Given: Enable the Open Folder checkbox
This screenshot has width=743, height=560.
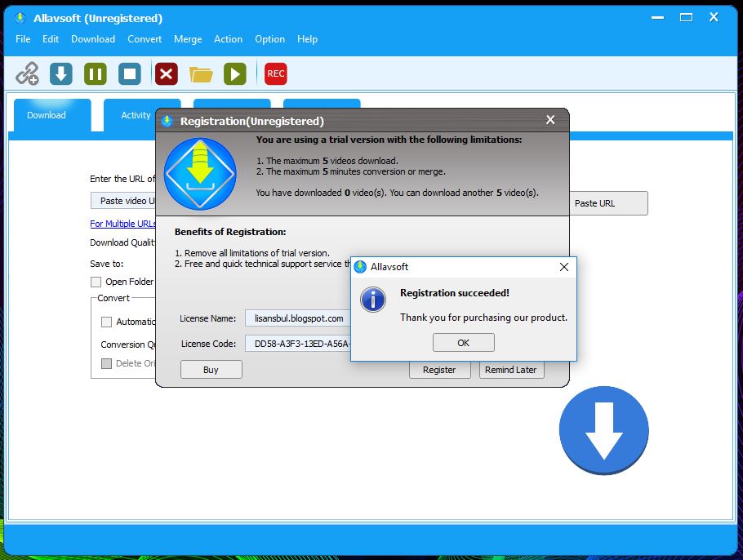Looking at the screenshot, I should pyautogui.click(x=96, y=282).
